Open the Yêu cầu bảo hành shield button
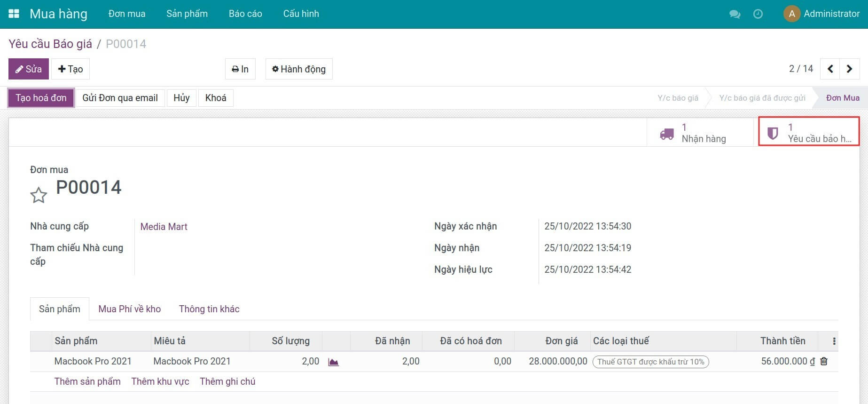Viewport: 868px width, 404px height. tap(809, 133)
